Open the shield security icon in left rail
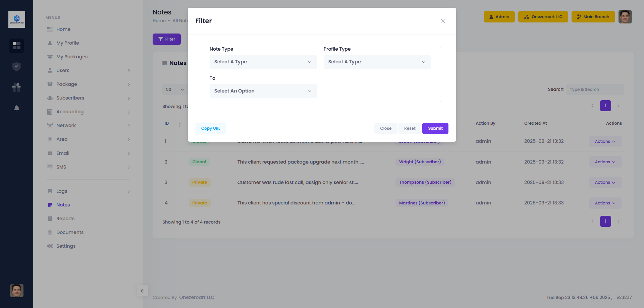Image resolution: width=644 pixels, height=308 pixels. [16, 67]
